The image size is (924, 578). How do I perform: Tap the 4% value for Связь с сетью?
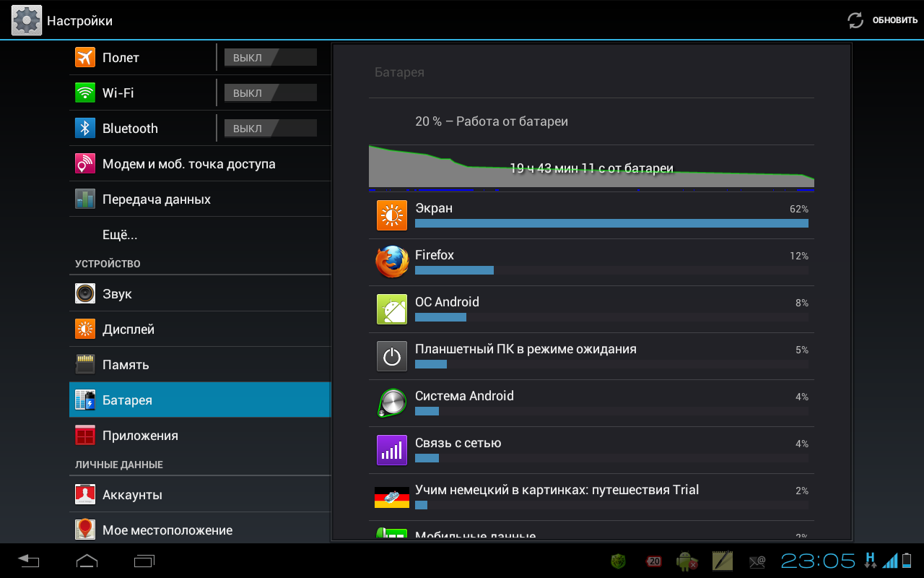pos(802,444)
